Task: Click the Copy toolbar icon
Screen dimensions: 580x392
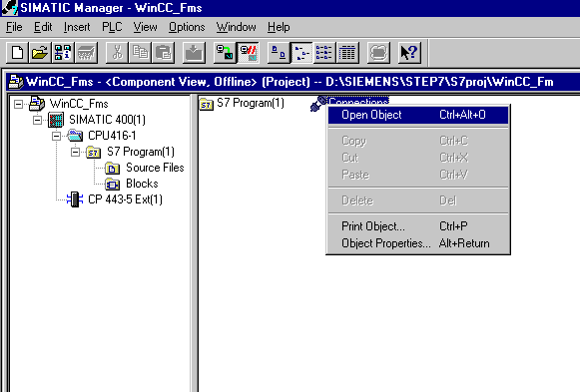Action: click(140, 53)
